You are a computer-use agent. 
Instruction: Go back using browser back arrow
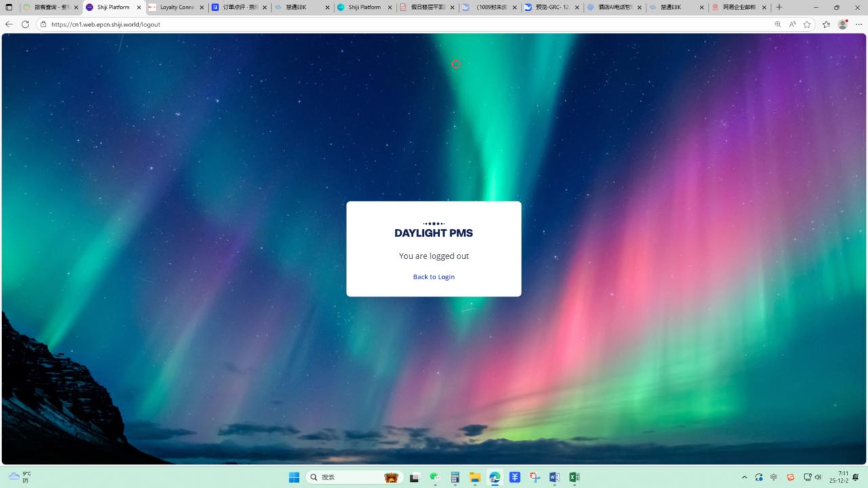coord(9,24)
